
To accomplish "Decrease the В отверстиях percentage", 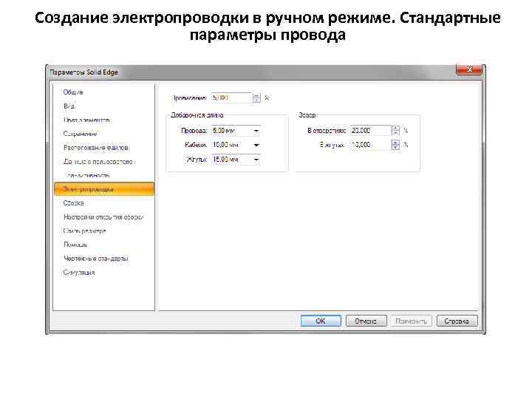I will (395, 133).
